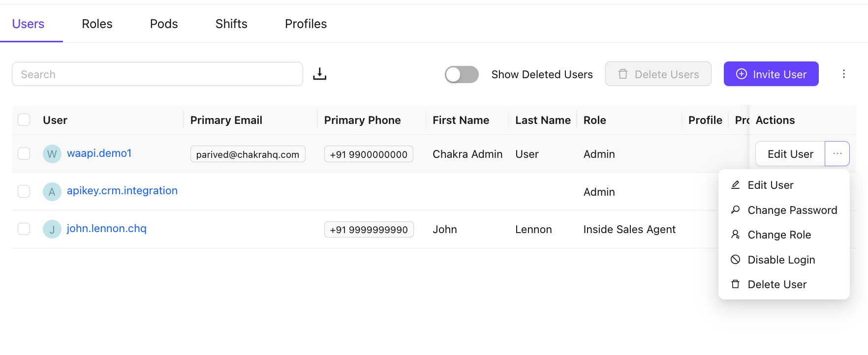Click the Invite User button
The width and height of the screenshot is (868, 355).
pos(771,74)
